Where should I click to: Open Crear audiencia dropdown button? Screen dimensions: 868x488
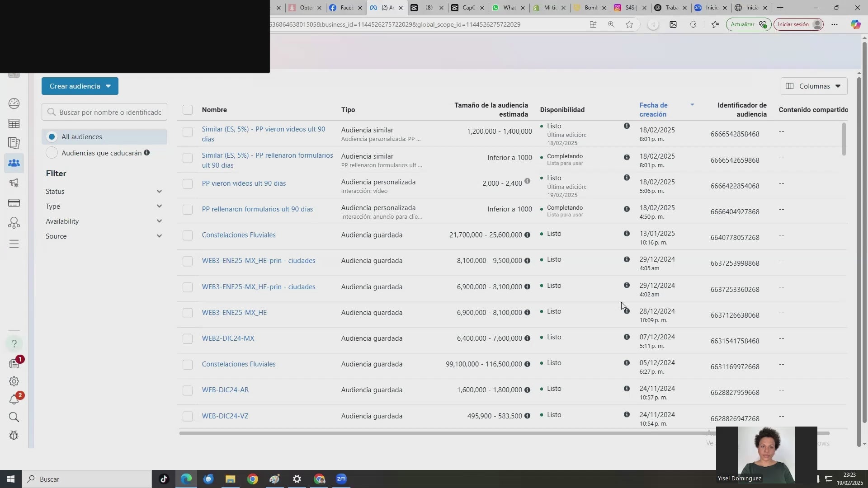click(80, 86)
